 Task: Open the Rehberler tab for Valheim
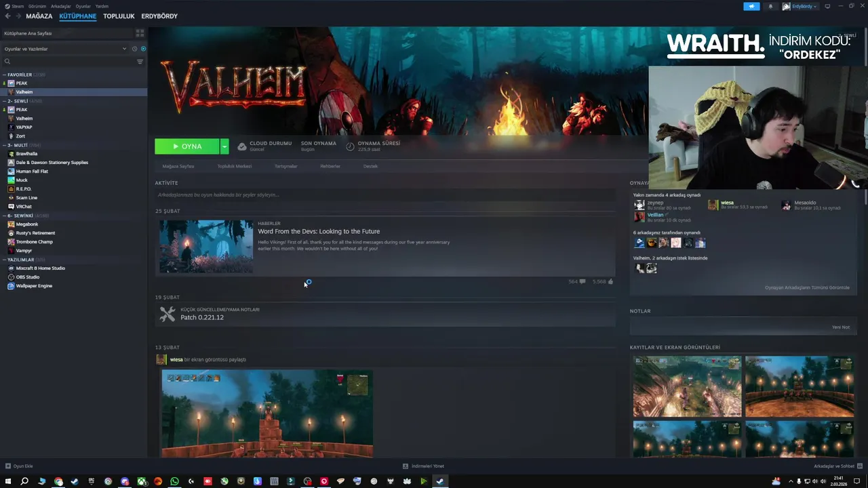pyautogui.click(x=330, y=166)
